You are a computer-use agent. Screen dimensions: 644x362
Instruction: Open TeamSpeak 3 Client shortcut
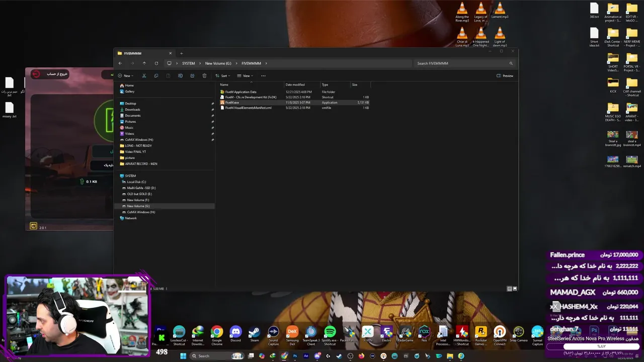click(x=311, y=335)
